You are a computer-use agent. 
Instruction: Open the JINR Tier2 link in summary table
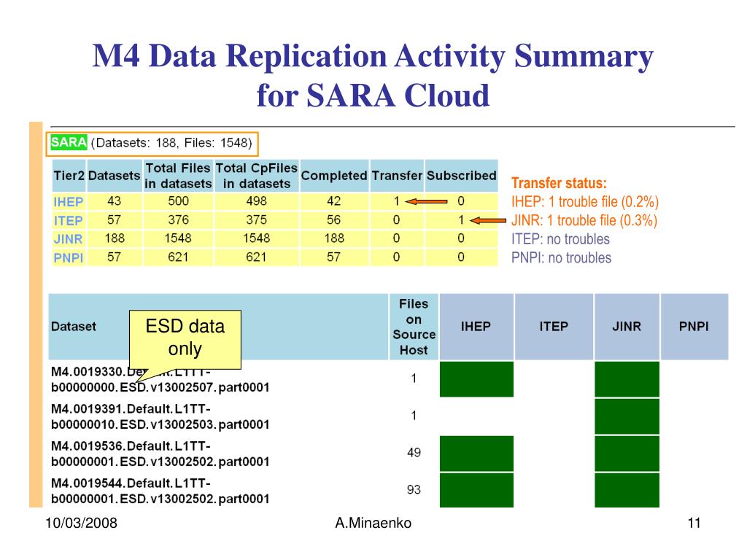pyautogui.click(x=68, y=239)
